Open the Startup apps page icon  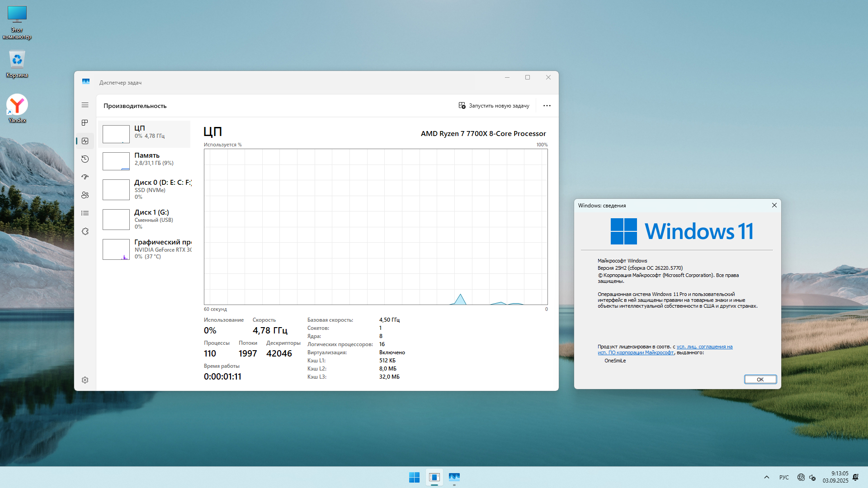point(85,177)
